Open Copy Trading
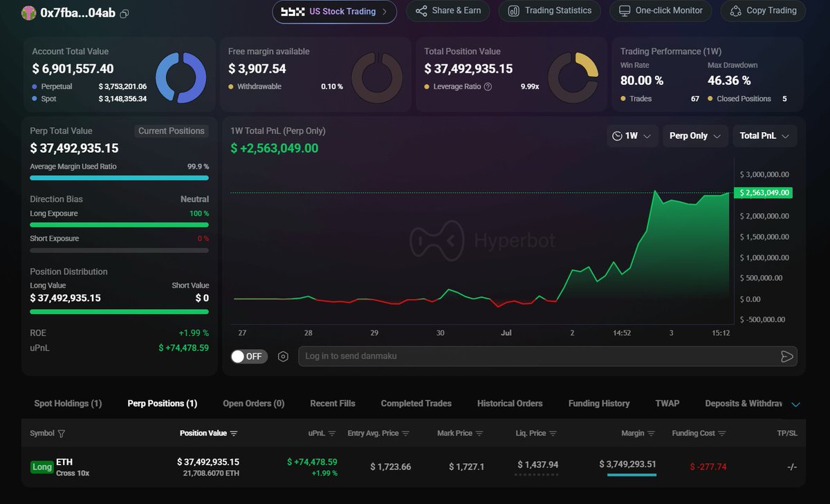The image size is (830, 504). pyautogui.click(x=763, y=11)
